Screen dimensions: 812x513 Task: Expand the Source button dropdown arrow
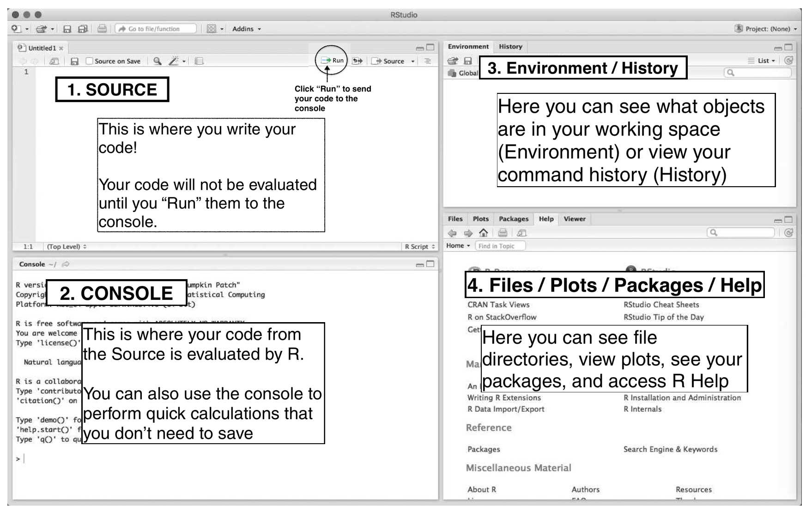[x=413, y=61]
